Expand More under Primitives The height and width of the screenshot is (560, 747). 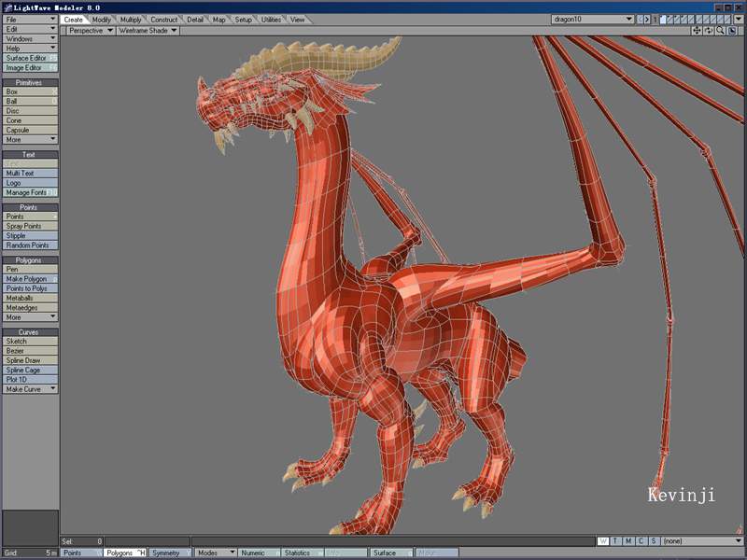click(31, 139)
